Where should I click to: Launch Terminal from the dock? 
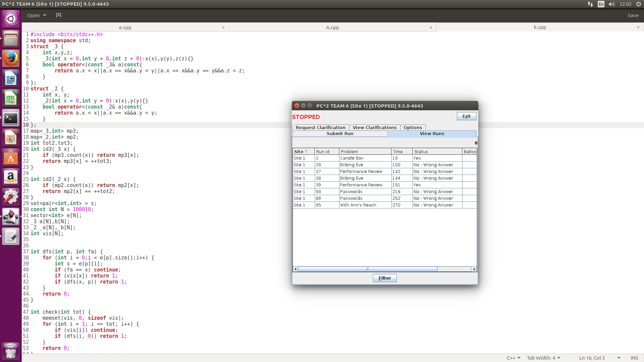[11, 118]
